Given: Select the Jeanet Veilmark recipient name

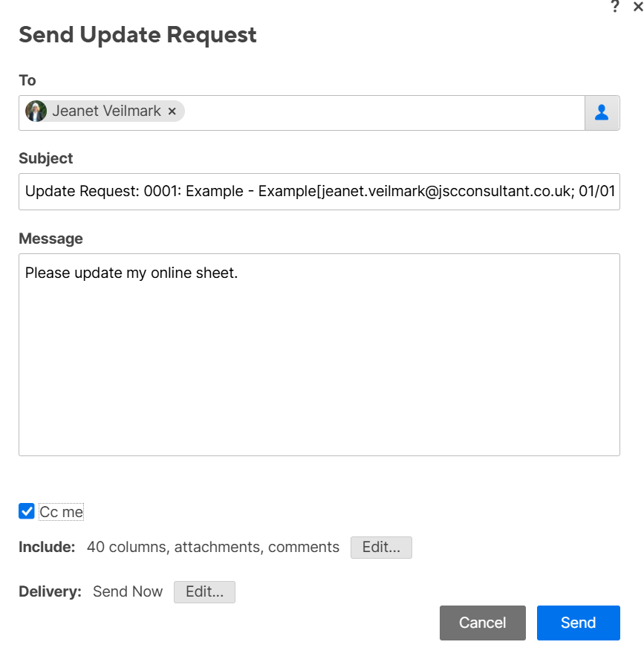Looking at the screenshot, I should pyautogui.click(x=106, y=111).
